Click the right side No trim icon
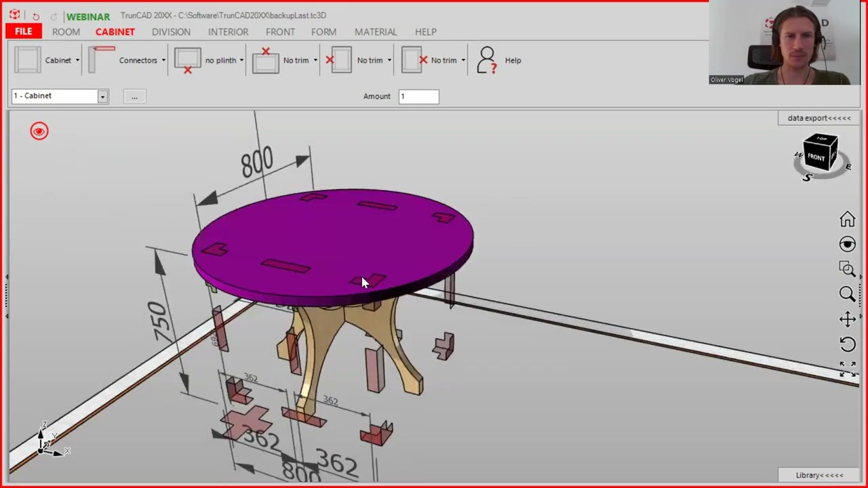 tap(414, 60)
